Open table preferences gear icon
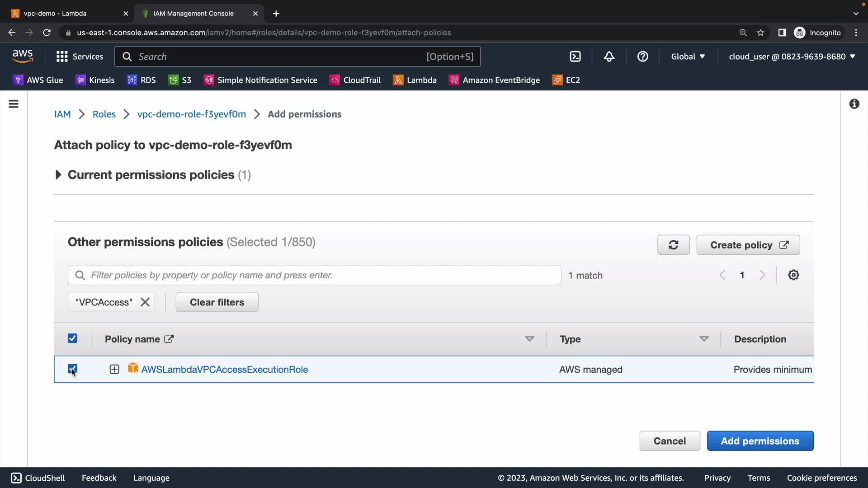Viewport: 868px width, 488px height. tap(793, 275)
